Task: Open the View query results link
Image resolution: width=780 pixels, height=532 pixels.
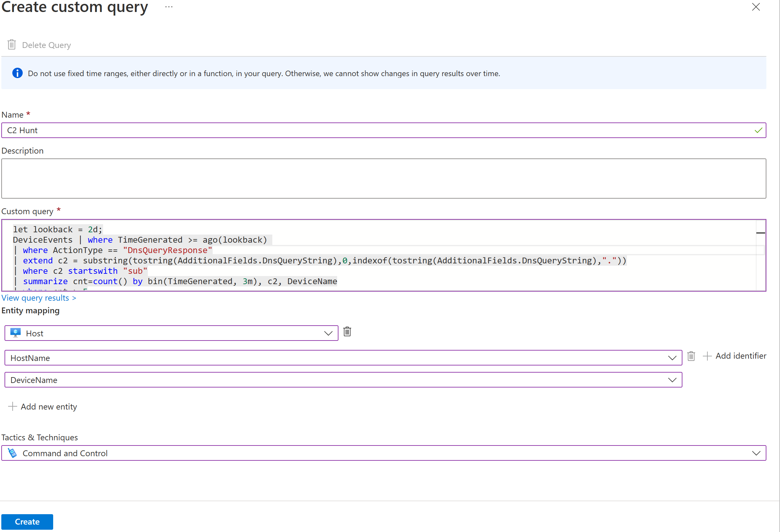Action: tap(39, 298)
